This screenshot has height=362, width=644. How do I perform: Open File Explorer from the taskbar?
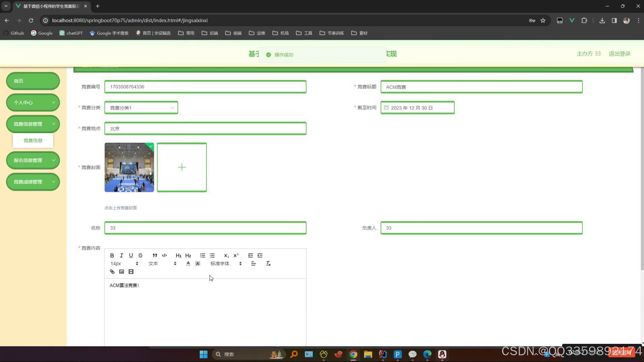pos(368,354)
